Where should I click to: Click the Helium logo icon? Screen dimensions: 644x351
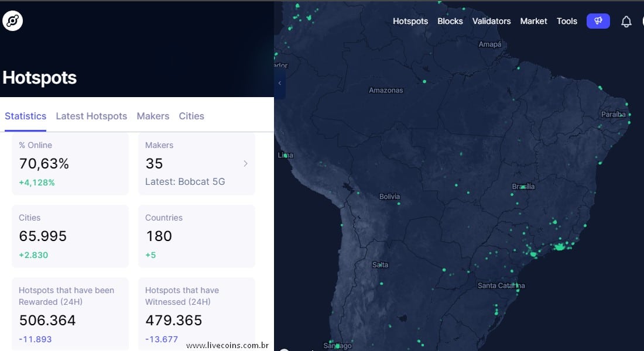(12, 21)
